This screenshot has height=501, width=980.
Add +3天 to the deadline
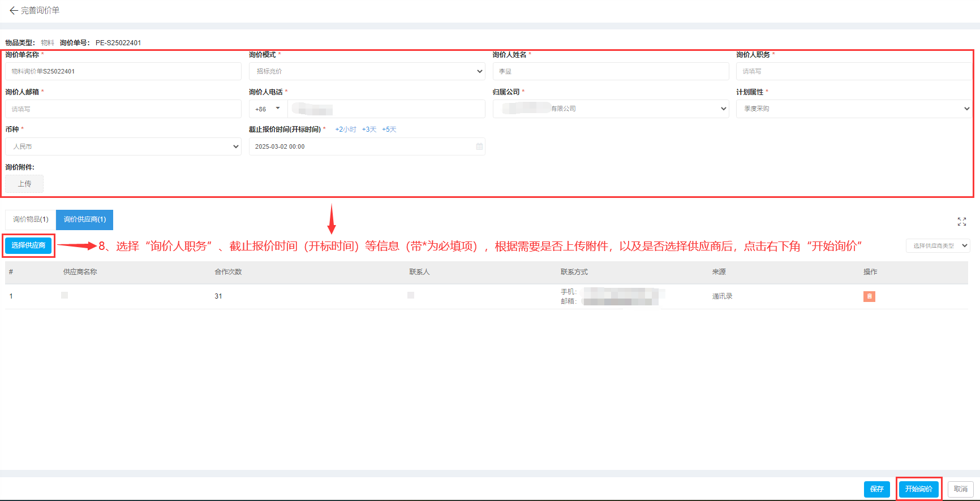(x=369, y=129)
